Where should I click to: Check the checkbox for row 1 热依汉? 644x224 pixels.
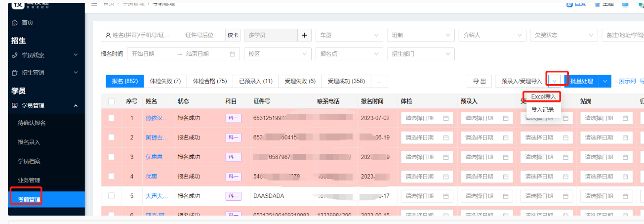point(111,118)
